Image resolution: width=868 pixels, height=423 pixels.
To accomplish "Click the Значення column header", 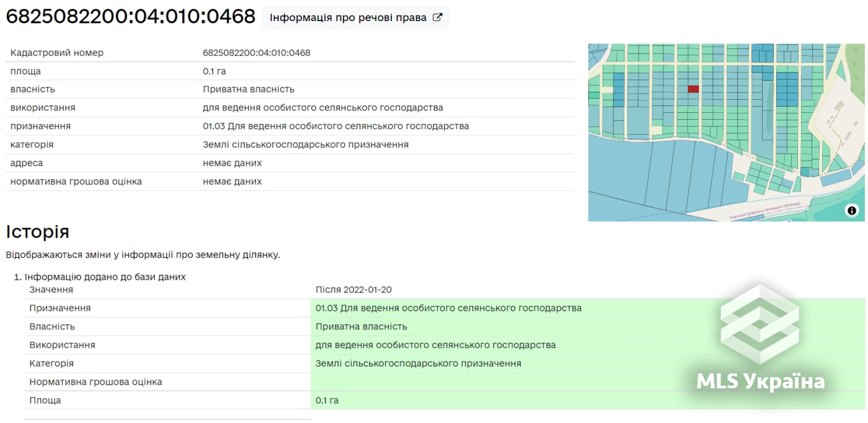I will tap(51, 290).
